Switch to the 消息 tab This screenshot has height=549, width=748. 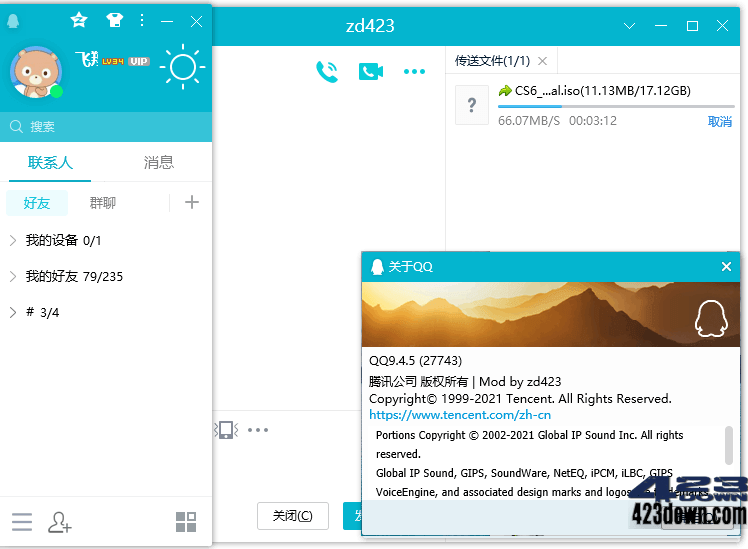(x=158, y=163)
